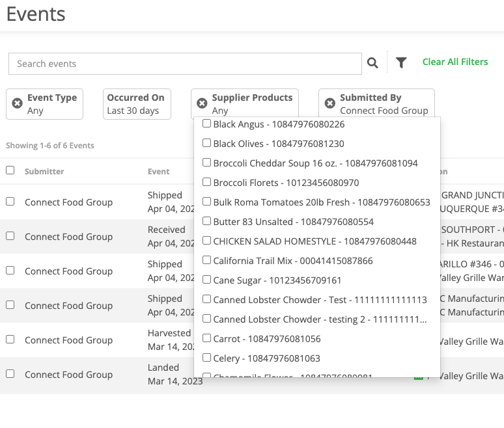Pick Celery from the supplier products list

coord(206,358)
